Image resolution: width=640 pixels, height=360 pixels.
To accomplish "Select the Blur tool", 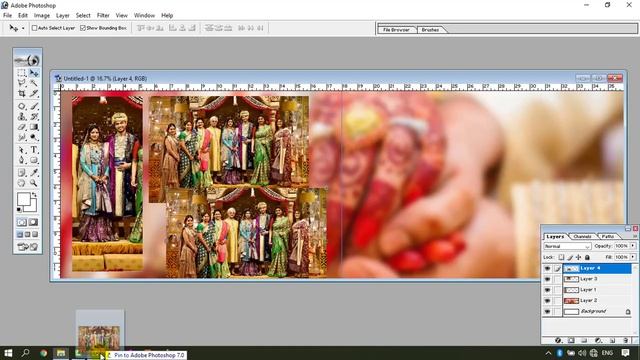I will pos(22,138).
